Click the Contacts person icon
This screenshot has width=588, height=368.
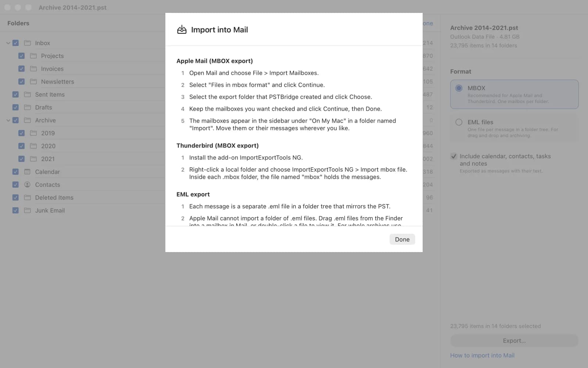pos(27,184)
